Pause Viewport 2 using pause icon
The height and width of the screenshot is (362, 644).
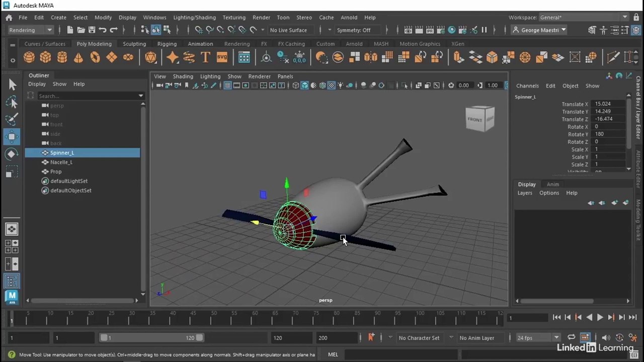pos(484,30)
